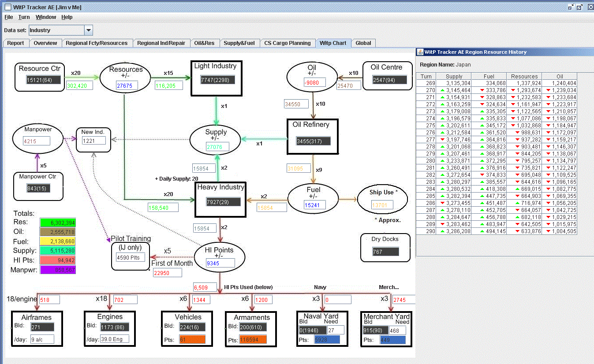The image size is (594, 364).
Task: Click the Manpower Ctr field 843(15)
Action: tap(38, 188)
